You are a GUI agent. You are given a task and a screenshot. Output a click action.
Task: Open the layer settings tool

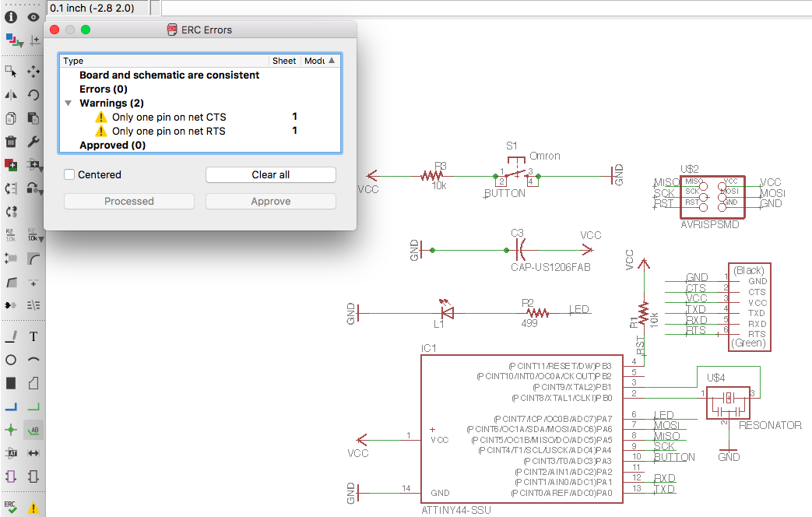(x=13, y=40)
